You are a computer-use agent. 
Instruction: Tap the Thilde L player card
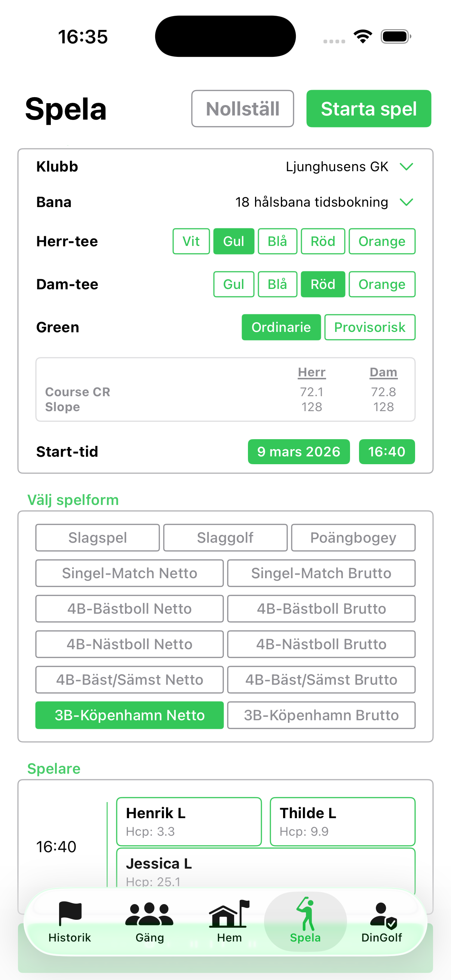point(342,822)
